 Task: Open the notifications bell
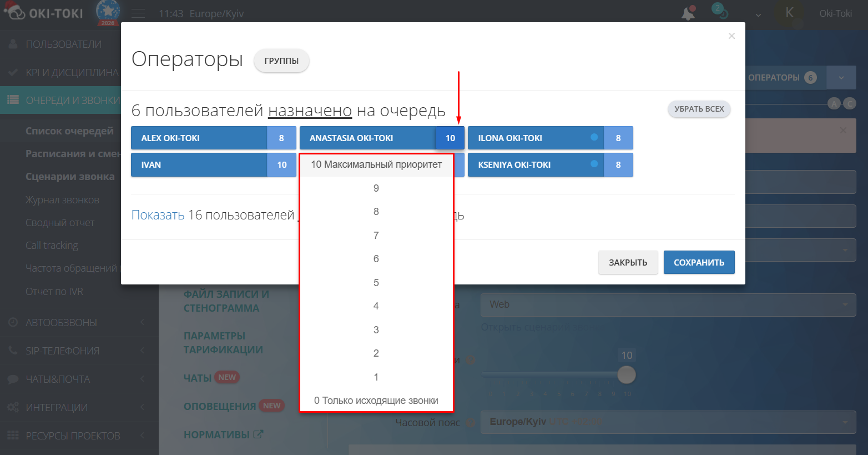point(687,12)
